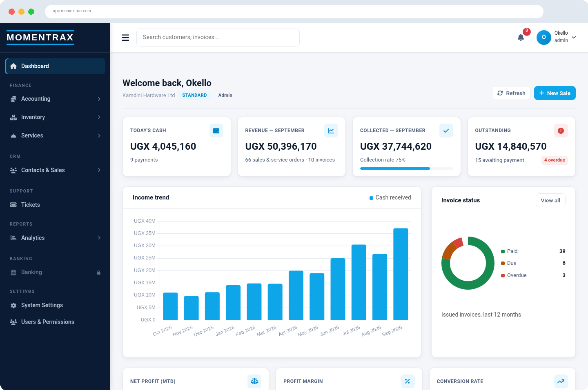The width and height of the screenshot is (588, 390).
Task: Open Services in the sidebar
Action: coord(55,135)
